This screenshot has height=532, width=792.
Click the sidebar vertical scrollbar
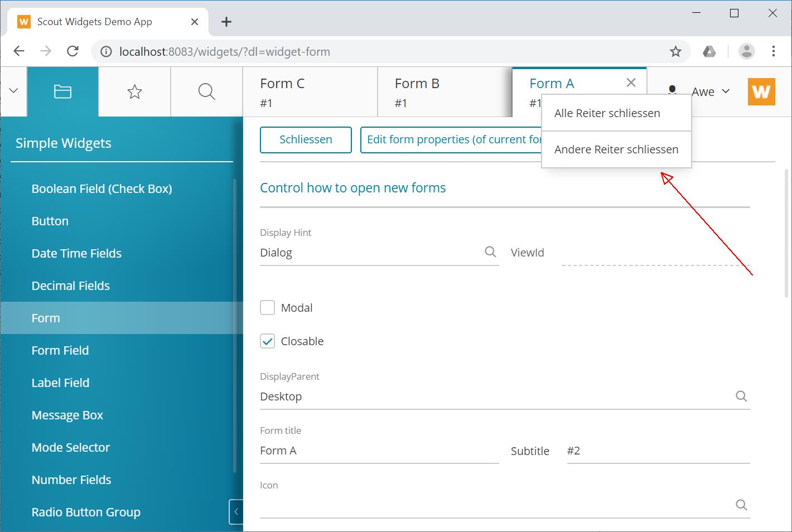(x=235, y=326)
